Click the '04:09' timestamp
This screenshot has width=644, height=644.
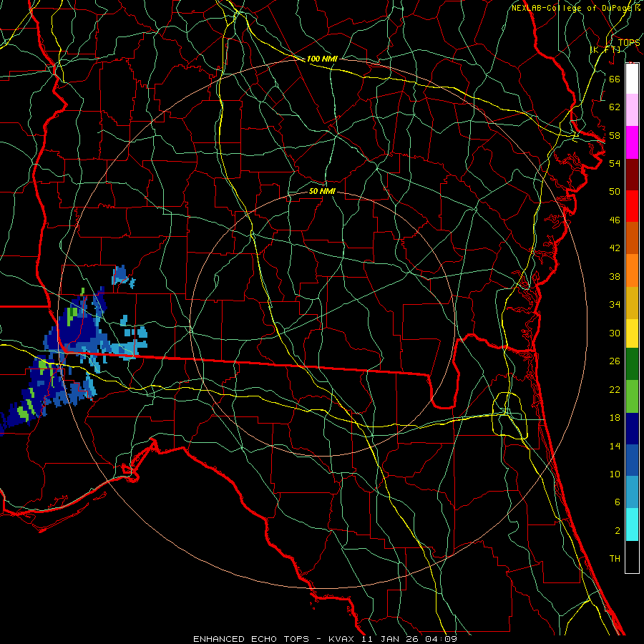pyautogui.click(x=441, y=639)
